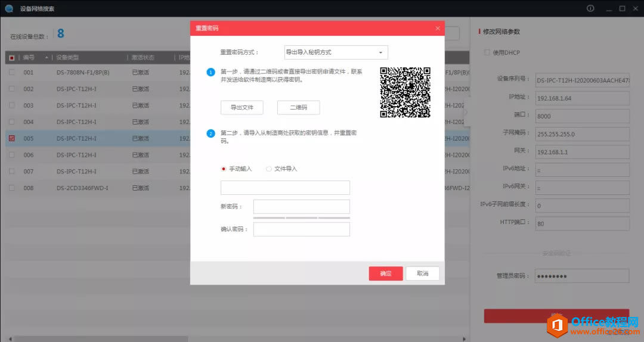Viewport: 644px width, 342px height.
Task: Click the 设备序列号 serial number field
Action: (x=582, y=80)
